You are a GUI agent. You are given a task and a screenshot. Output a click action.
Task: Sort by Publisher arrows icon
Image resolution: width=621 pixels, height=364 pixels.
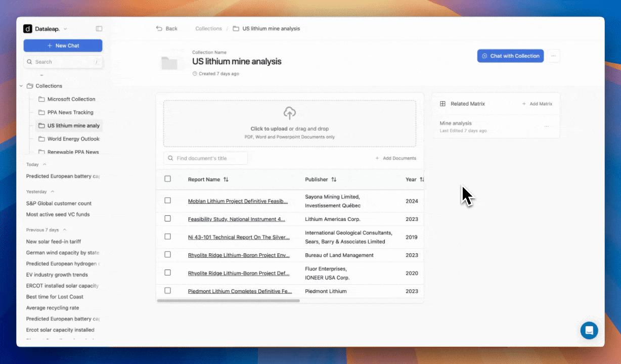pos(334,179)
